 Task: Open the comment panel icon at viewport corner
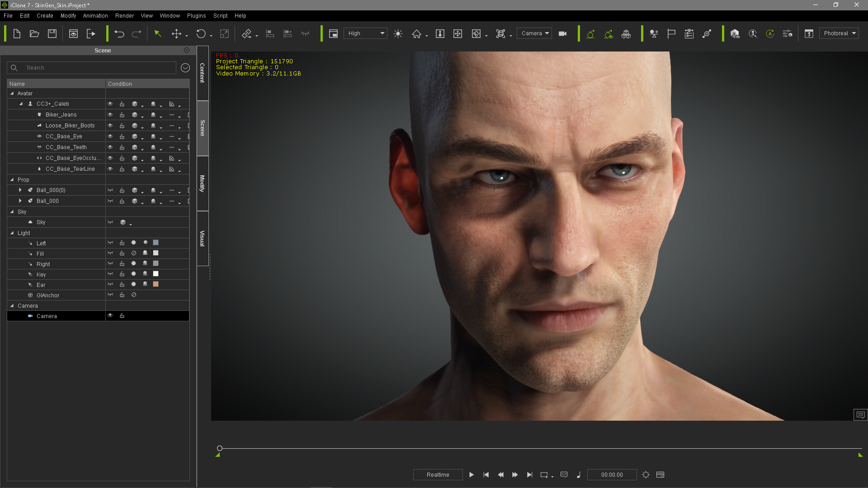[x=860, y=415]
